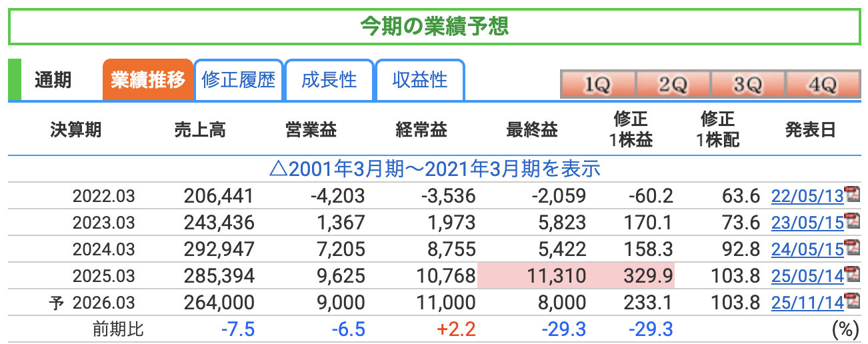Open PDF icon beside 22/05/13 date
The image size is (868, 344).
(x=852, y=195)
